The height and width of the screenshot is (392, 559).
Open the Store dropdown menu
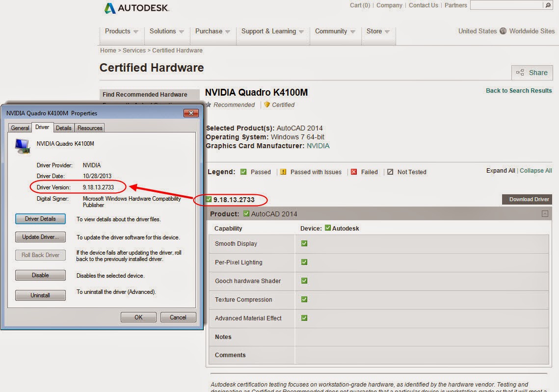coord(378,31)
